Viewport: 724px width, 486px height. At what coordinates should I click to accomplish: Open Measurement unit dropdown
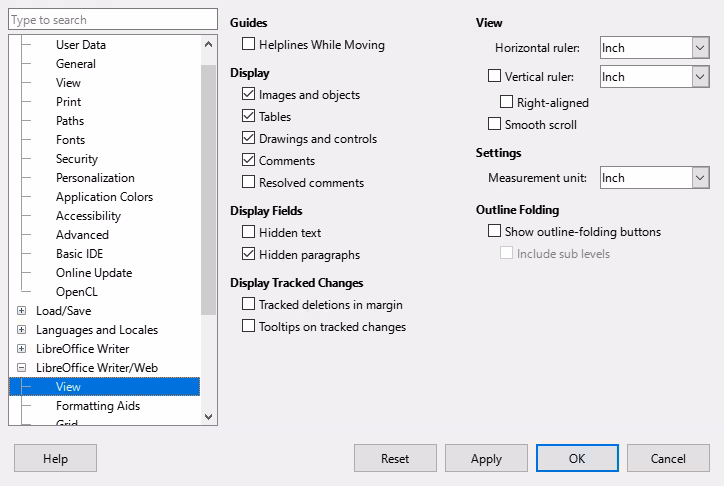[700, 178]
